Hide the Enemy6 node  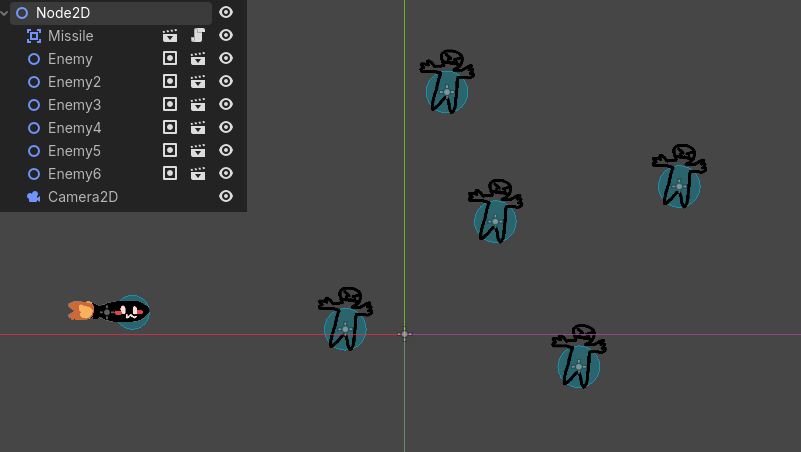tap(226, 173)
